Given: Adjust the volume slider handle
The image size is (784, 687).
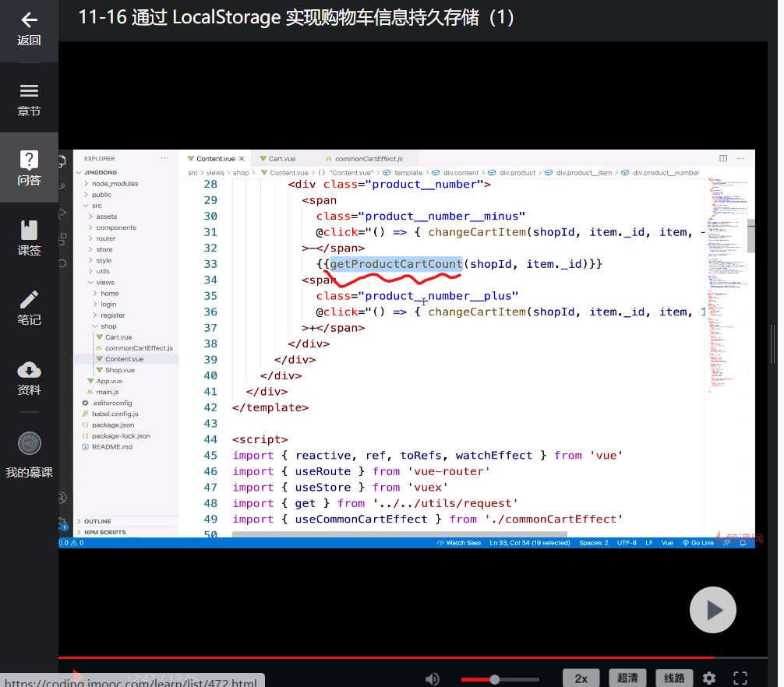Looking at the screenshot, I should (495, 679).
